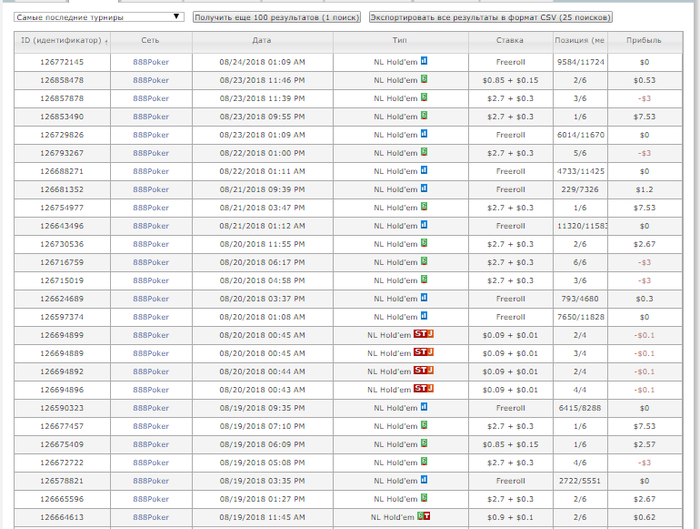Select tournament ID 126624689

coord(62,299)
